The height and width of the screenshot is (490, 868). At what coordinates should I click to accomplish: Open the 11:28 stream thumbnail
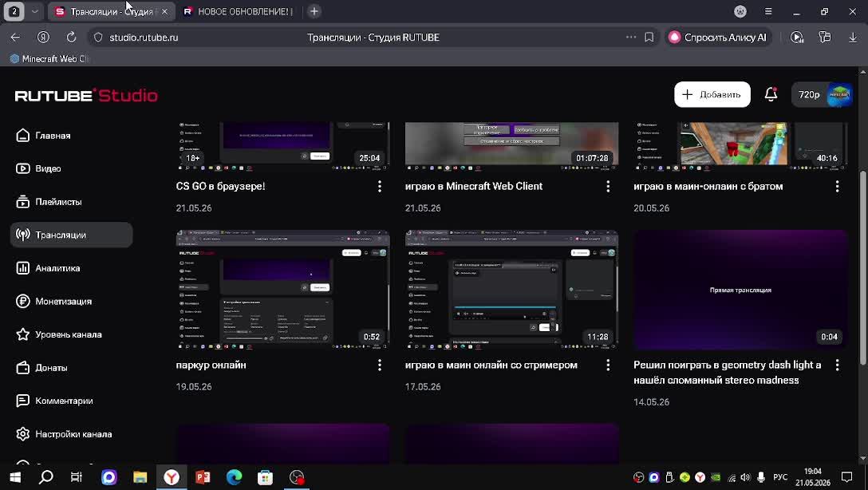point(511,290)
